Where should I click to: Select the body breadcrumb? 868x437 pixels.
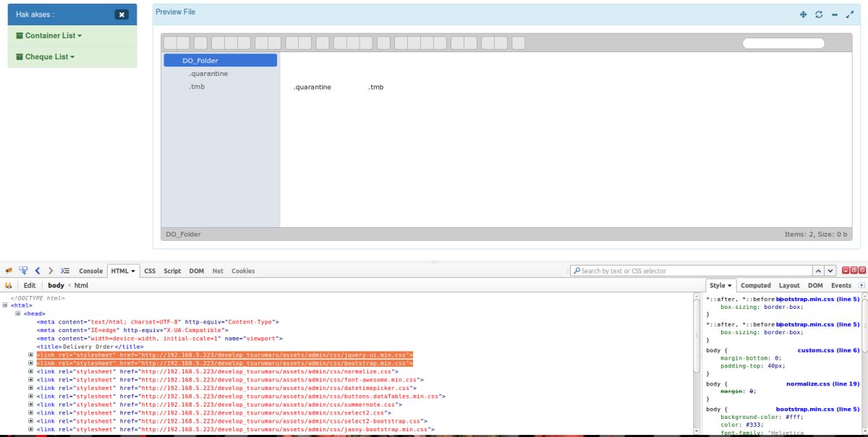point(56,286)
